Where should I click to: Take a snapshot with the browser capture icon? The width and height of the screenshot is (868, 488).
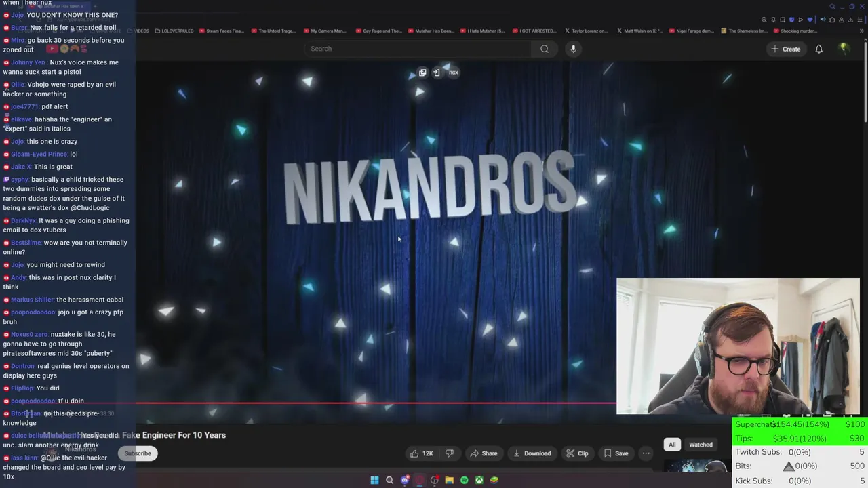pos(783,20)
